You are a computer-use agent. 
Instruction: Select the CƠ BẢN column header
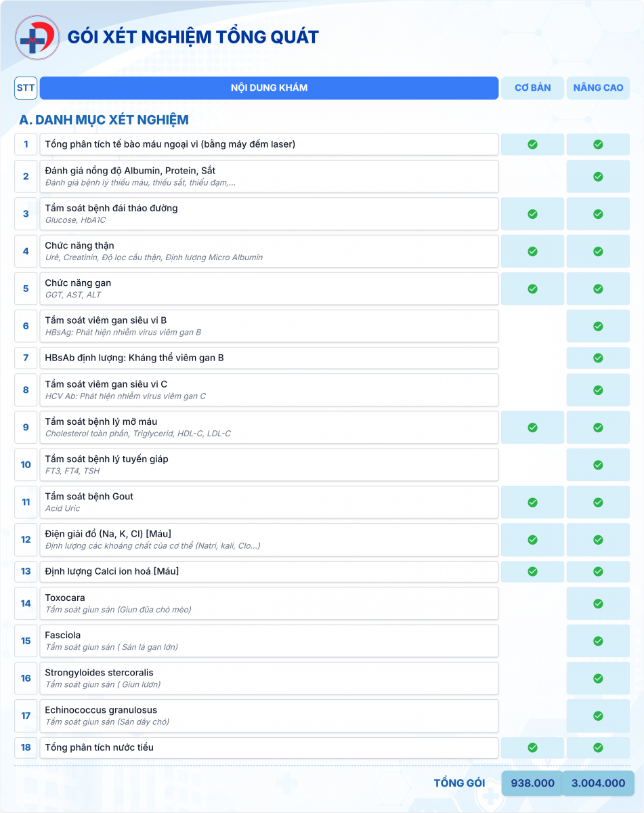tap(532, 88)
